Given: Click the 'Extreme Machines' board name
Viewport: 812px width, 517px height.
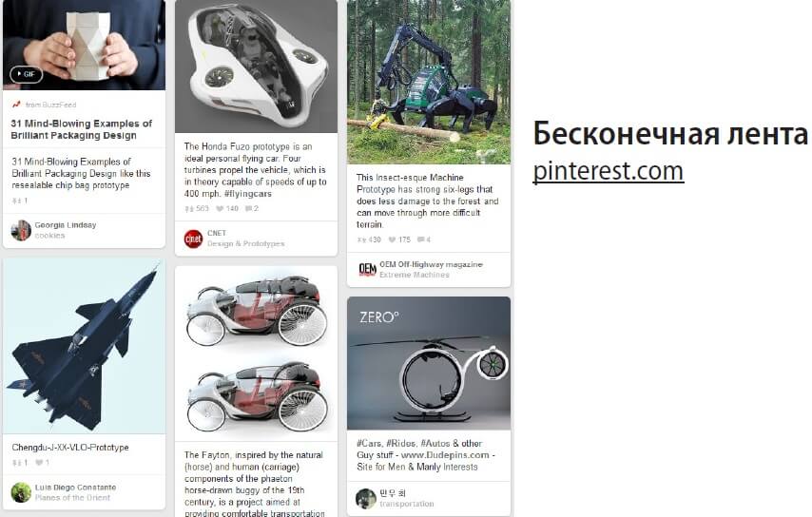Looking at the screenshot, I should pyautogui.click(x=415, y=275).
